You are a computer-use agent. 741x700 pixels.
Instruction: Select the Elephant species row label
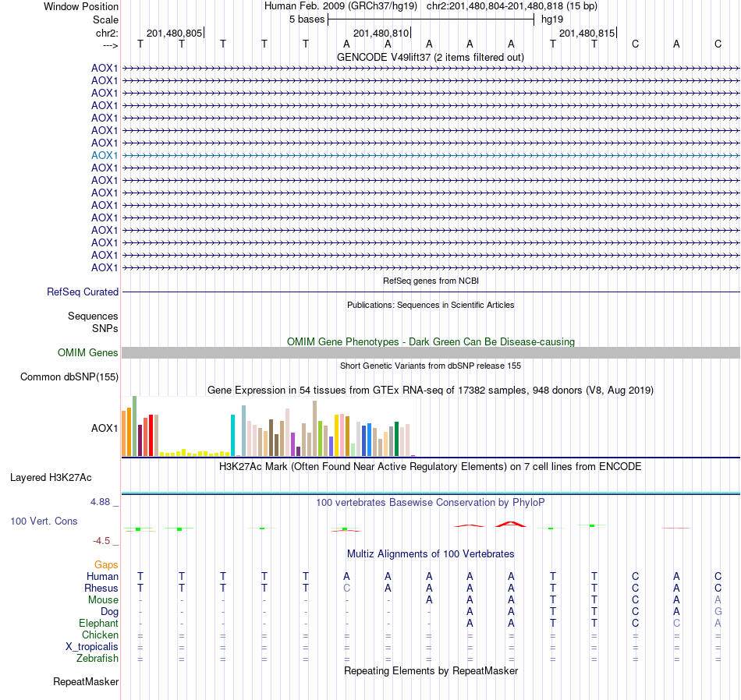(99, 624)
